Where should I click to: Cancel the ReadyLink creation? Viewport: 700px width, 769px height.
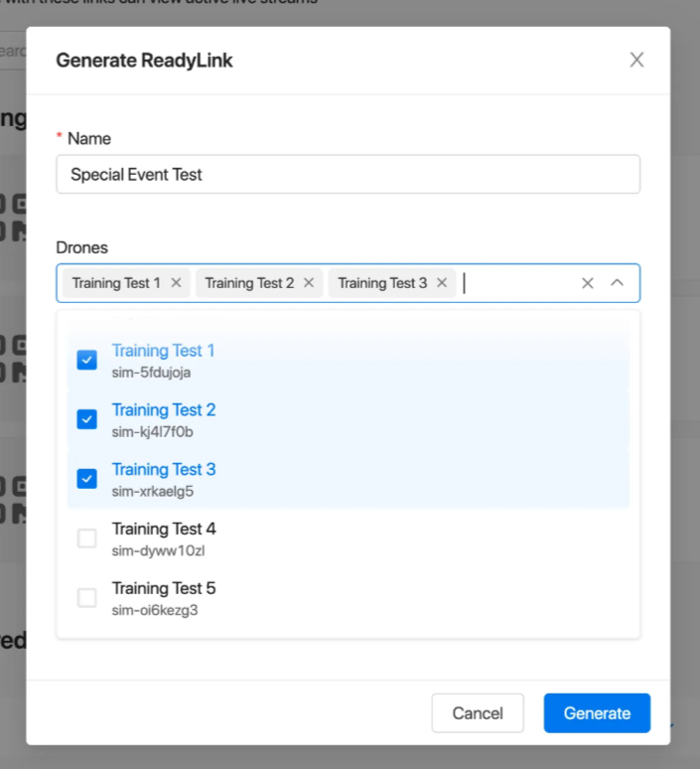tap(478, 713)
